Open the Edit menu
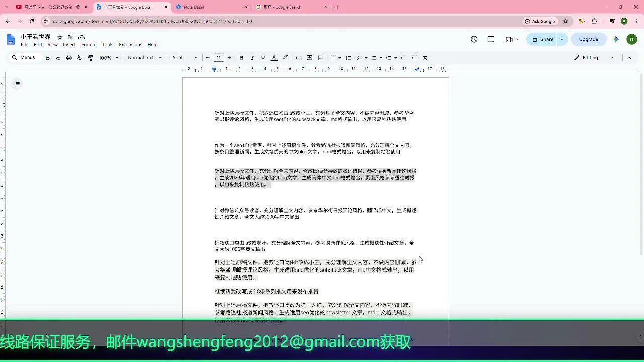The image size is (644, 362). click(x=38, y=45)
